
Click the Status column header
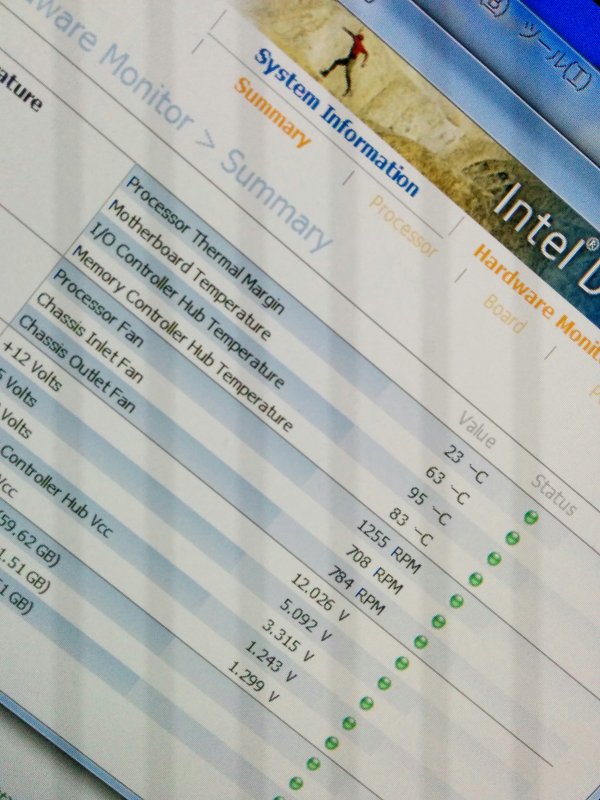[553, 495]
